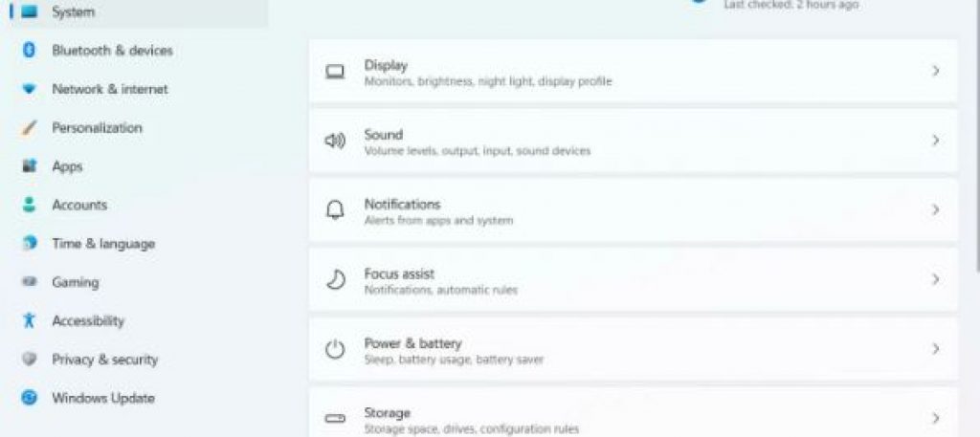Click the Network & internet wifi icon
This screenshot has height=437, width=980.
click(29, 89)
